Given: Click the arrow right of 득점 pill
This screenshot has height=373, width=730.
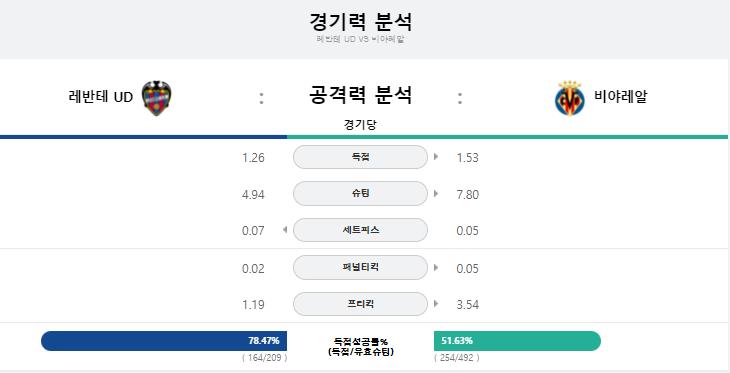Looking at the screenshot, I should (436, 157).
